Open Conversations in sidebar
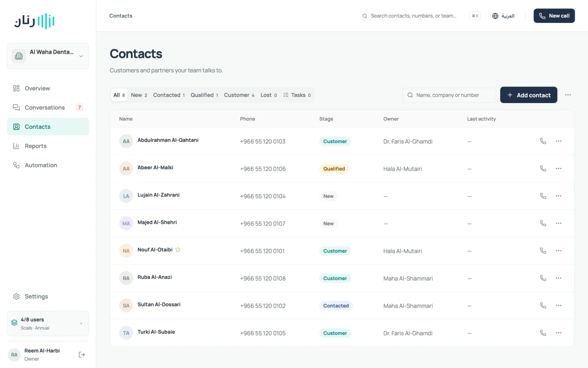The image size is (588, 368). tap(48, 107)
